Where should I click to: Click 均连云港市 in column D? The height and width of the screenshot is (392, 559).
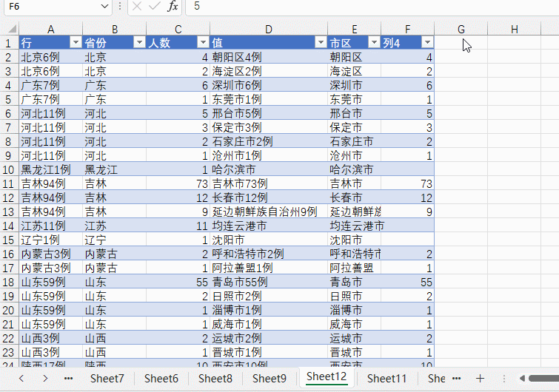269,226
